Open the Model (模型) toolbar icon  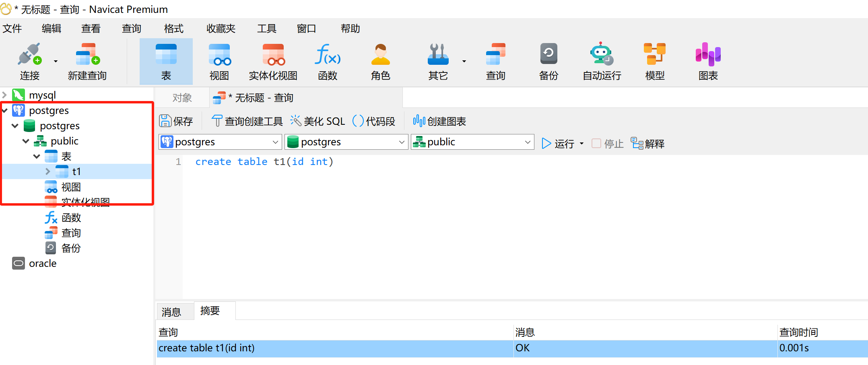point(655,54)
